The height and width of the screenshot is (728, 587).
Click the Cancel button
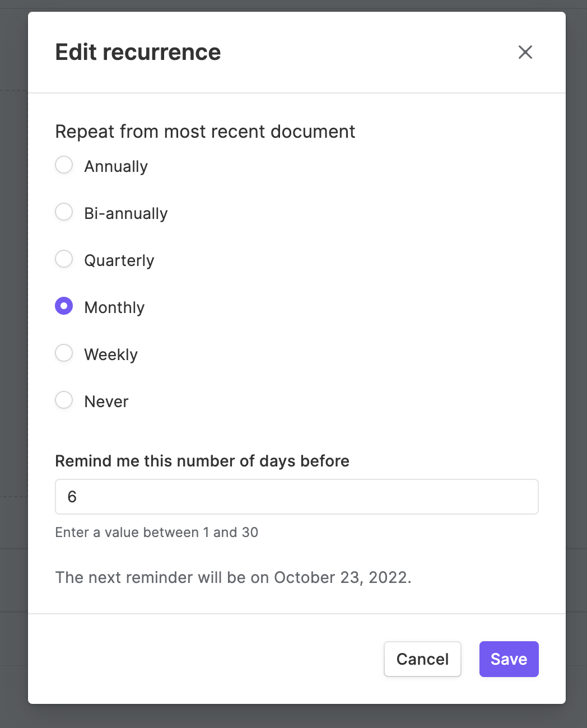coord(422,659)
